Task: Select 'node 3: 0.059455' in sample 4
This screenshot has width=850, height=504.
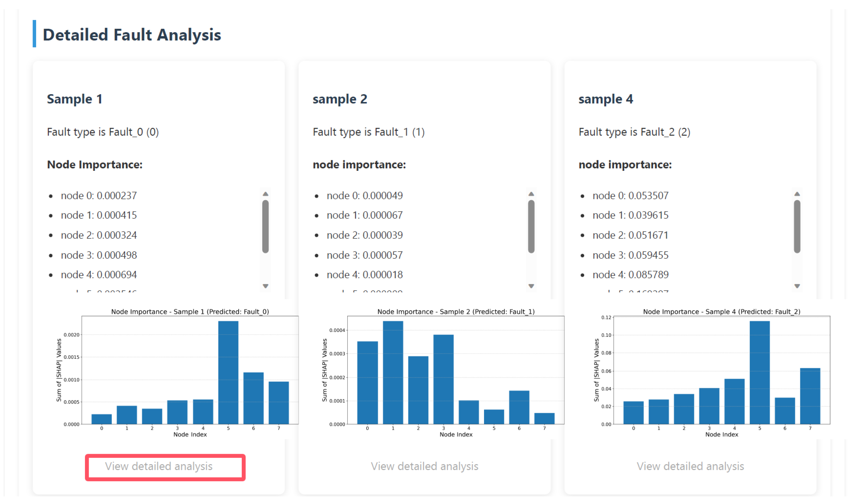Action: coord(631,255)
